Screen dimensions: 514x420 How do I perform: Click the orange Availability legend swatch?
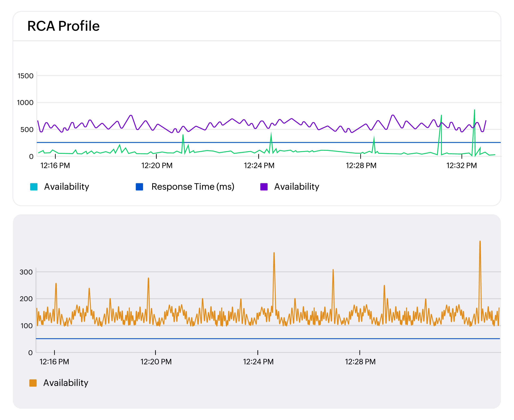33,383
